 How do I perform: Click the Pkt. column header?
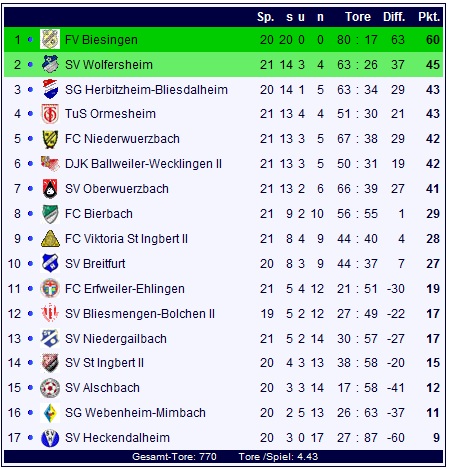[x=429, y=17]
